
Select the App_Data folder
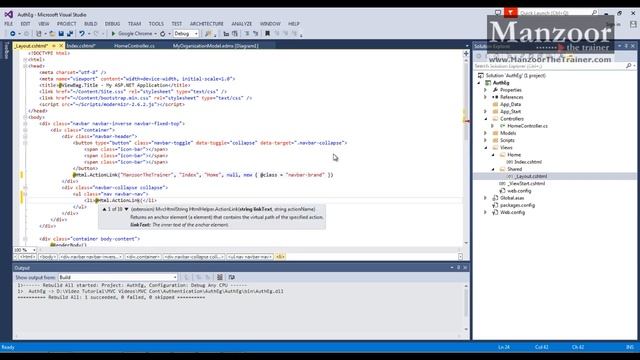pos(510,104)
